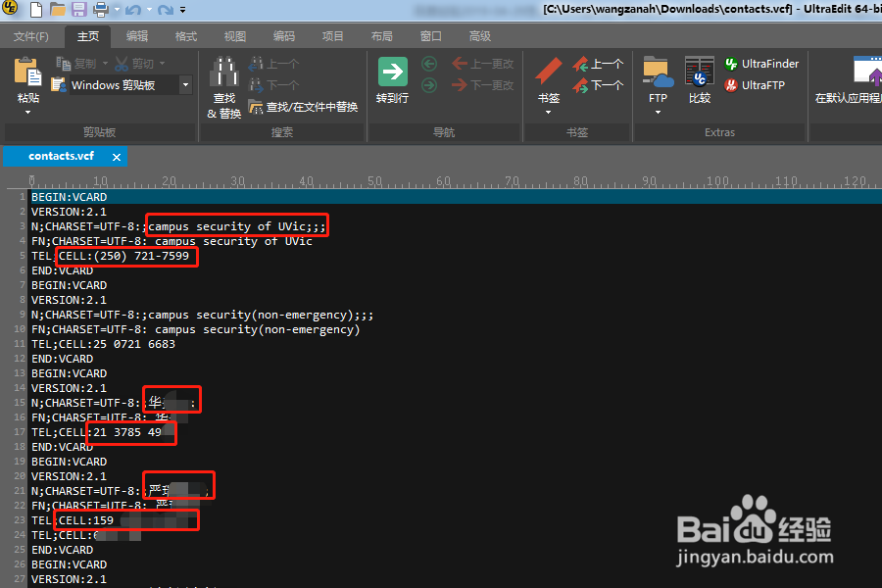Click 'TEL;CELL:(250) 721-7599' on line 5
The width and height of the screenshot is (882, 588).
click(110, 256)
